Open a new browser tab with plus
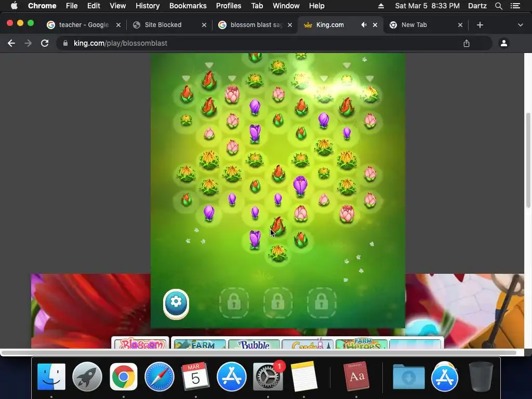Screen dimensions: 532x399 [x=480, y=25]
